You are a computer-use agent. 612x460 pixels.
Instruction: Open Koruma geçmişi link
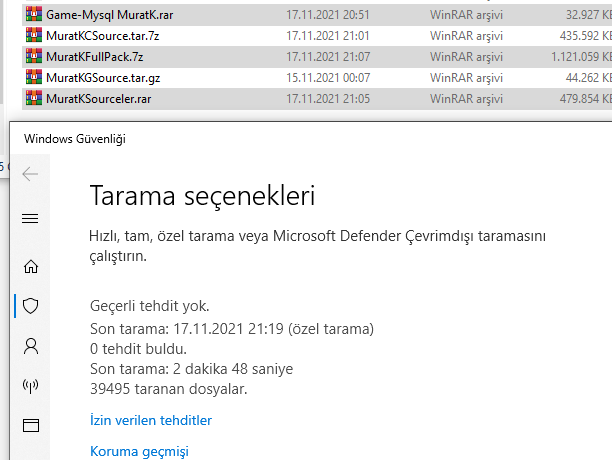tap(139, 451)
